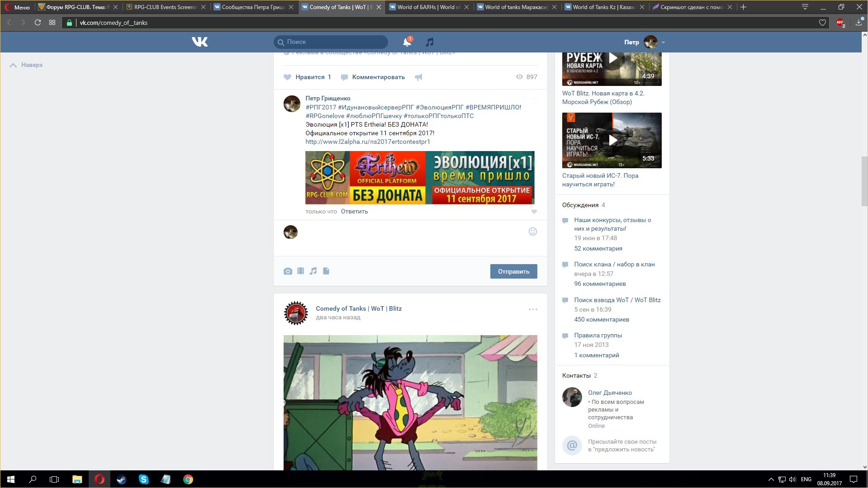Image resolution: width=868 pixels, height=488 pixels.
Task: Open Chrome from the taskbar
Action: tap(188, 479)
